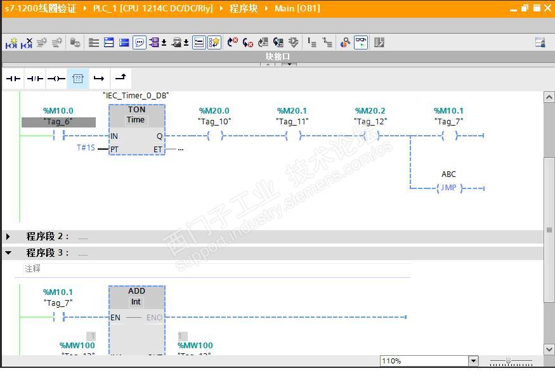Image resolution: width=555 pixels, height=392 pixels.
Task: Expand the block interface with down arrow
Action: [x=289, y=65]
